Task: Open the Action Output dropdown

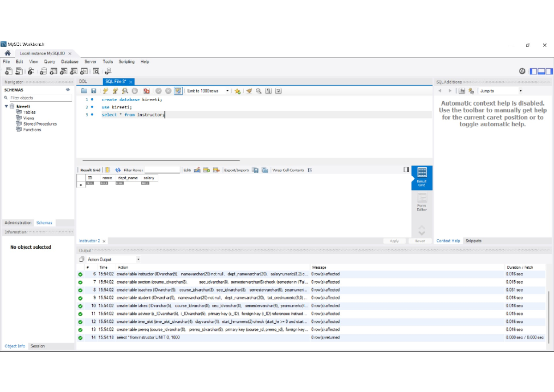Action: pos(113,259)
